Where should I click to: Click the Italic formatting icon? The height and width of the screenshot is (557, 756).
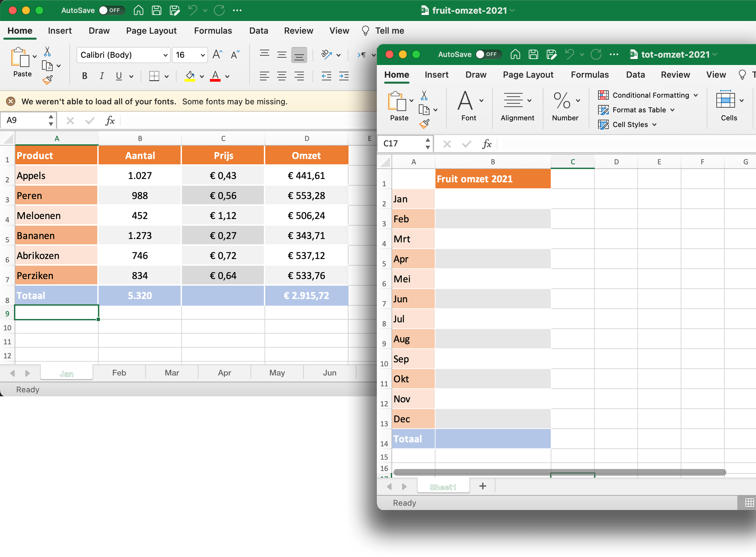[x=101, y=76]
